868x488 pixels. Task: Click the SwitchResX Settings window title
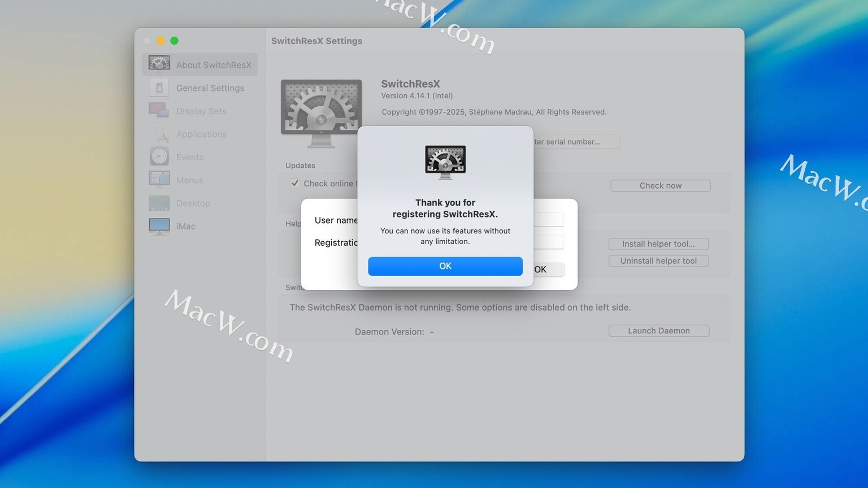point(316,41)
